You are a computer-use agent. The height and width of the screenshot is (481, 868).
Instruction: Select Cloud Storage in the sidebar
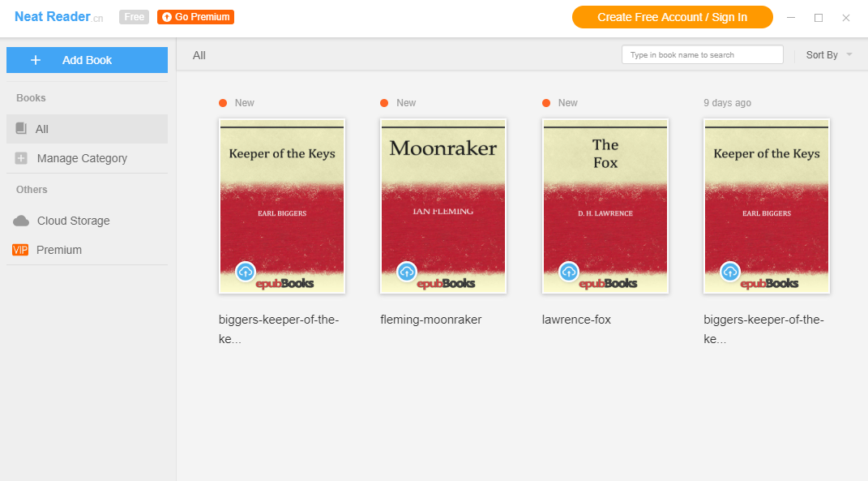point(71,221)
